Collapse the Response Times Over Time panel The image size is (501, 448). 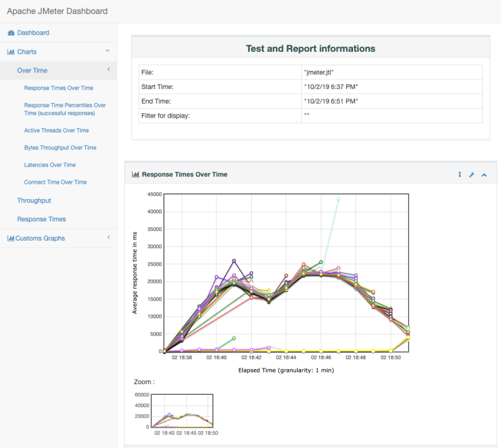(x=484, y=175)
